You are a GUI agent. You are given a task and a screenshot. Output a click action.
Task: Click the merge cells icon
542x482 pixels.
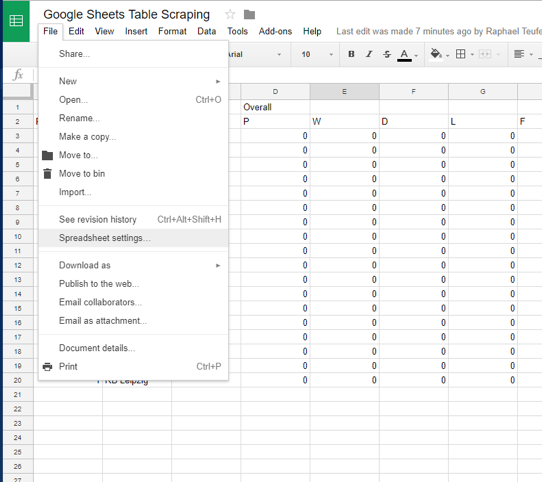485,54
